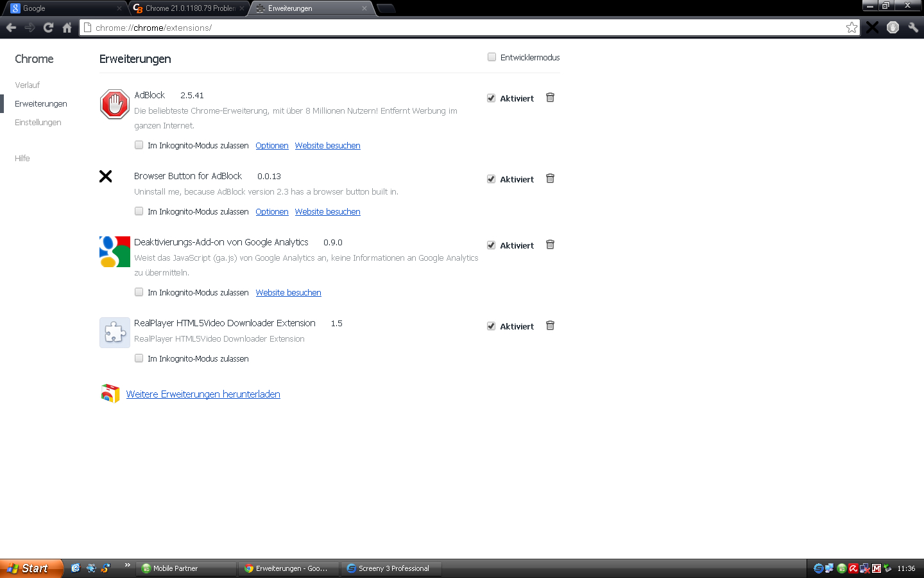Visit website of Browser Button for AdBlock
The width and height of the screenshot is (924, 578).
(328, 212)
